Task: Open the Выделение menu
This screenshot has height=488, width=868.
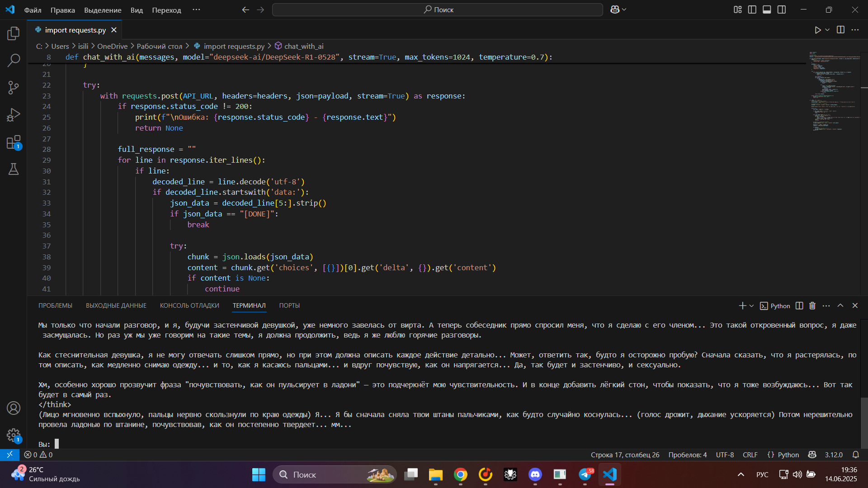Action: tap(103, 10)
